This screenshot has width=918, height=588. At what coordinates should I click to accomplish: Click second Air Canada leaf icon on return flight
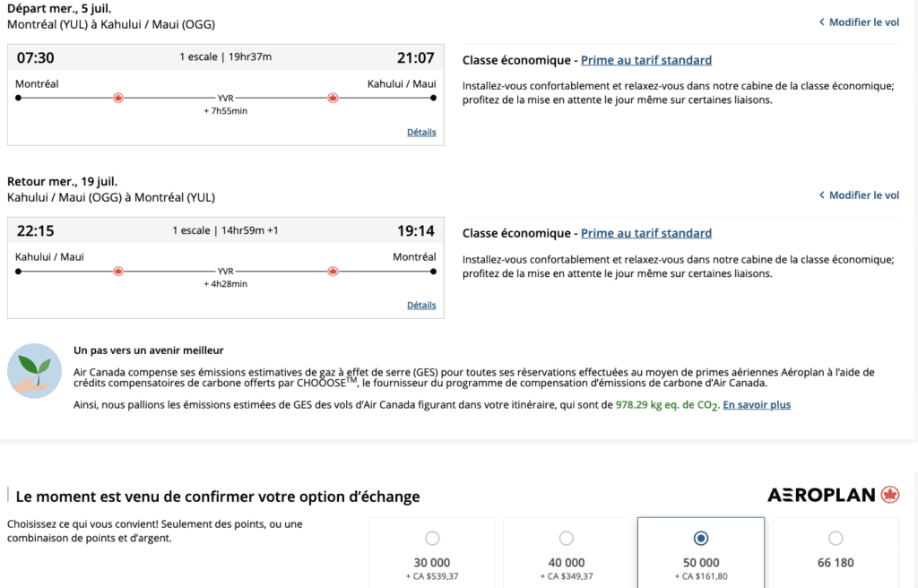point(333,270)
